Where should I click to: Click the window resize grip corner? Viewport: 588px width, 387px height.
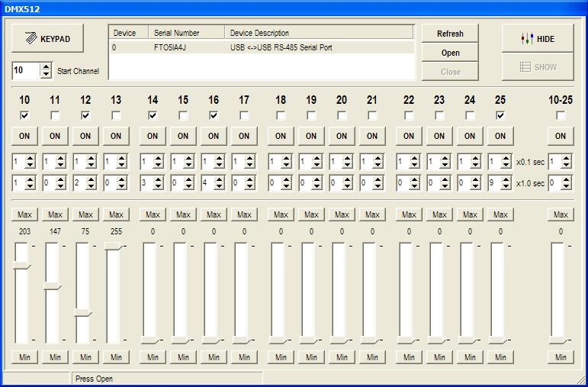(580, 379)
